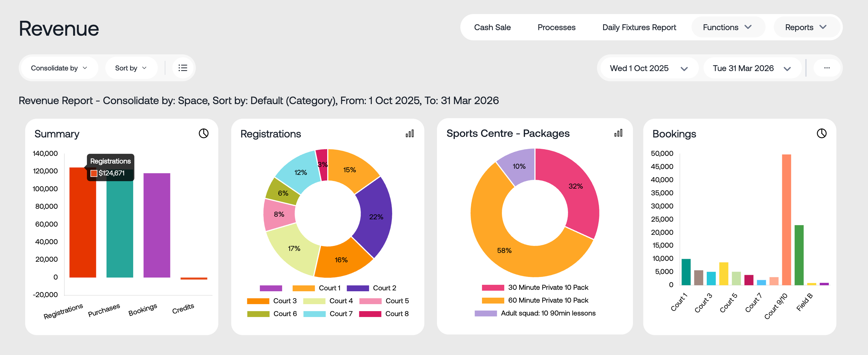Click the bar chart icon on Sports Centre Packages
The image size is (868, 355).
pyautogui.click(x=618, y=133)
